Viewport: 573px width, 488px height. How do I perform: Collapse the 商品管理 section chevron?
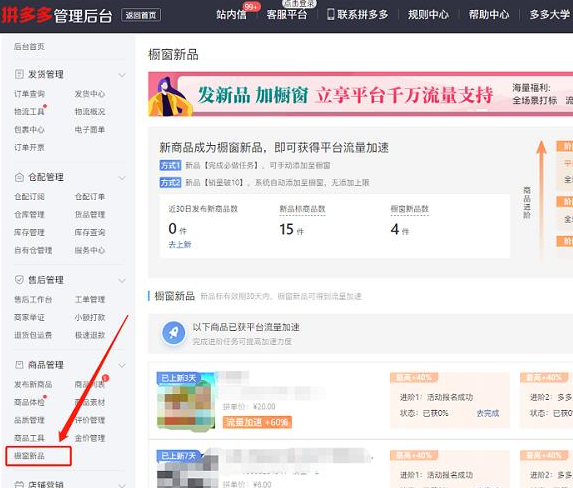coord(122,365)
